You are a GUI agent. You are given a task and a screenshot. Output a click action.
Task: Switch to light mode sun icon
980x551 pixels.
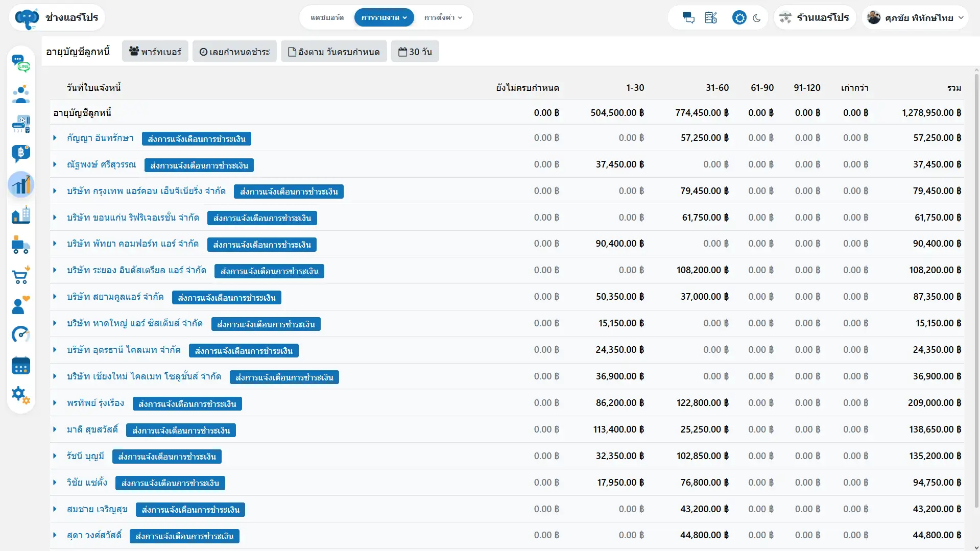(x=739, y=18)
